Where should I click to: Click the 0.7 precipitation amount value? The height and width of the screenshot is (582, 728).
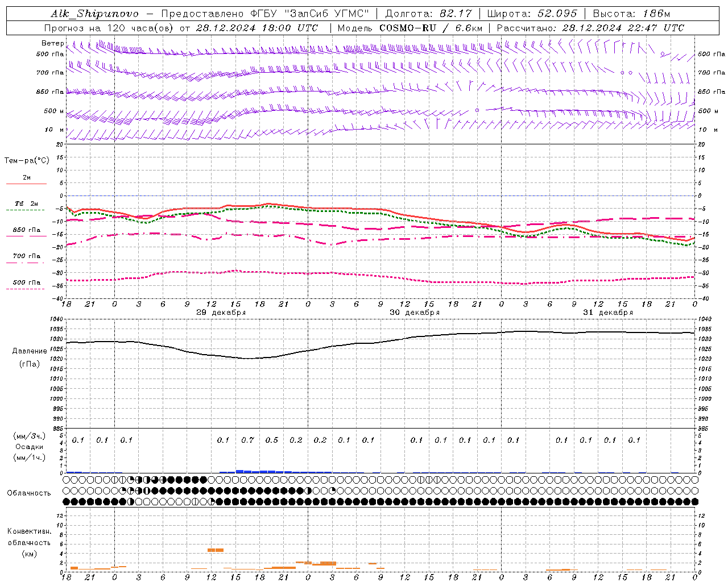(x=247, y=440)
